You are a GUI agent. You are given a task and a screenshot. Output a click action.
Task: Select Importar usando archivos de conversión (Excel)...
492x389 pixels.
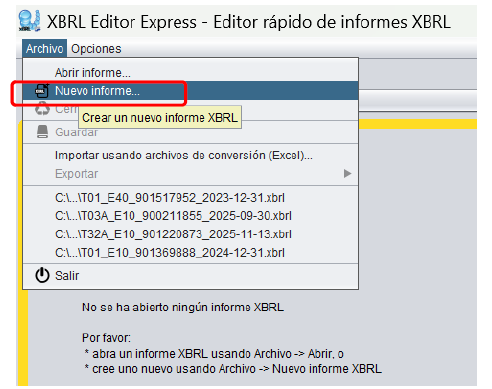click(190, 155)
